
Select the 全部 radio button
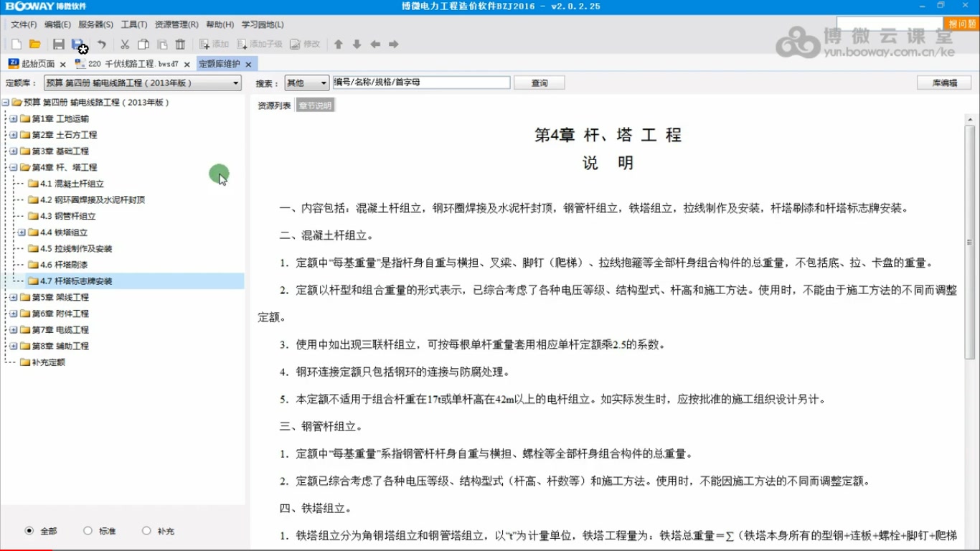(29, 531)
